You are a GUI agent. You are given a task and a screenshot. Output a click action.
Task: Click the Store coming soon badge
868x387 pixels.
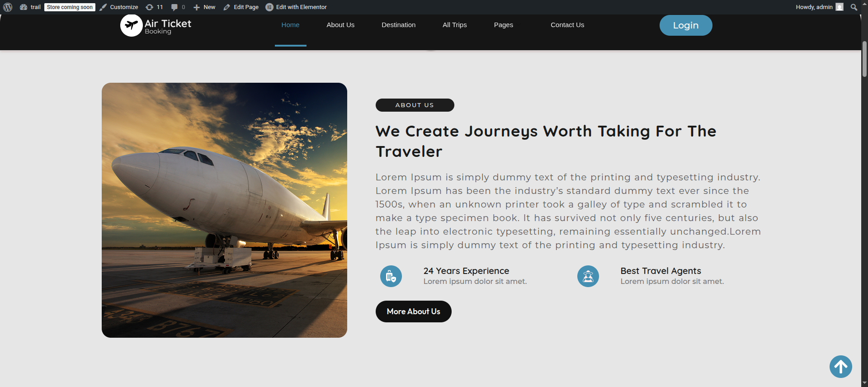(70, 7)
